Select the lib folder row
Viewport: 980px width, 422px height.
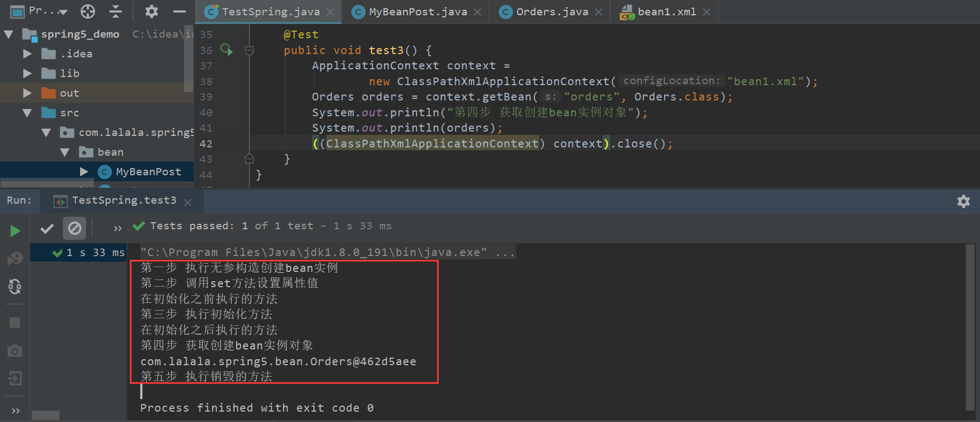click(97, 73)
